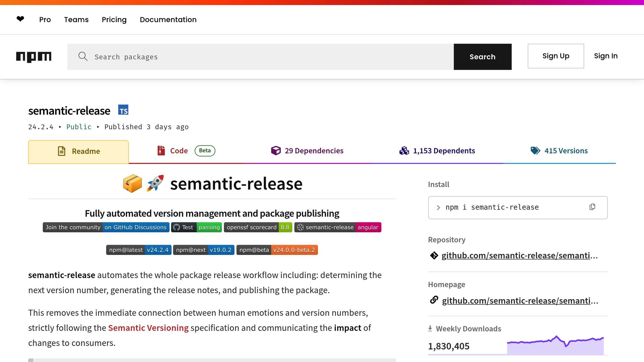Click the Versions tags icon
644x362 pixels.
(x=535, y=151)
